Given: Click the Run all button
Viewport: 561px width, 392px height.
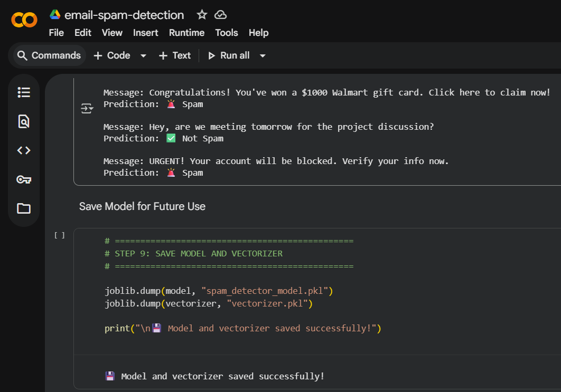Looking at the screenshot, I should 229,55.
